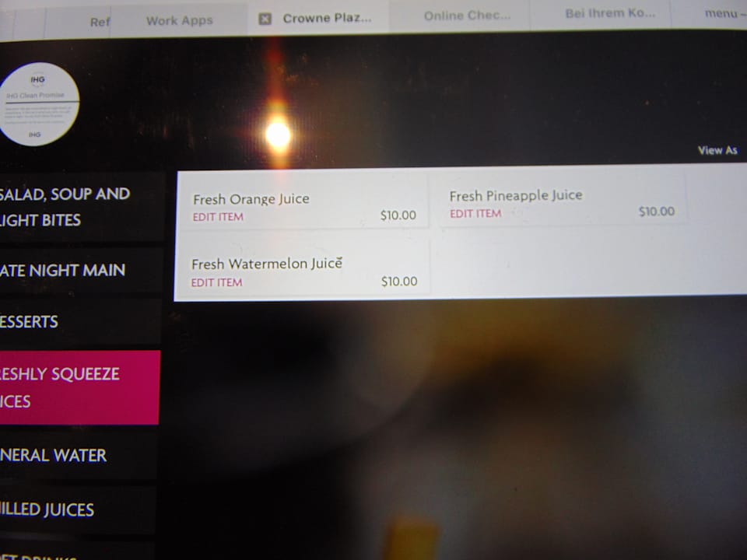Screen dimensions: 747x560
Task: Switch to the Online Check tab
Action: 467,16
